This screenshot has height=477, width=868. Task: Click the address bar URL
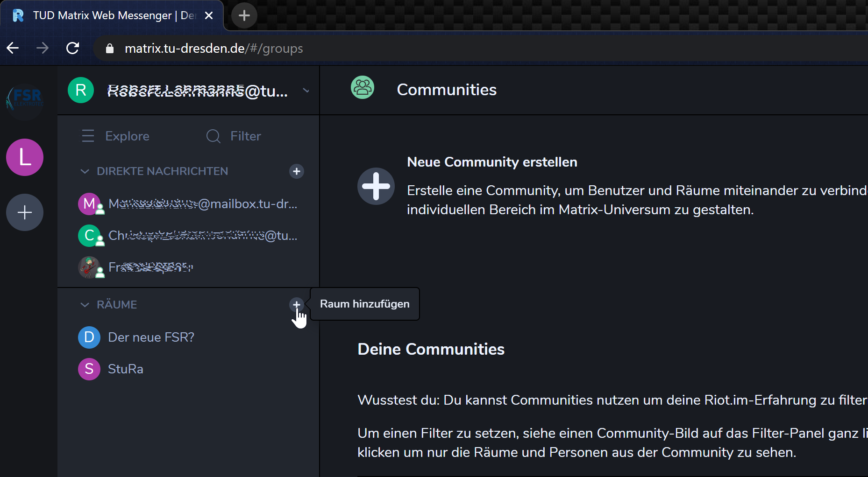[x=213, y=49]
